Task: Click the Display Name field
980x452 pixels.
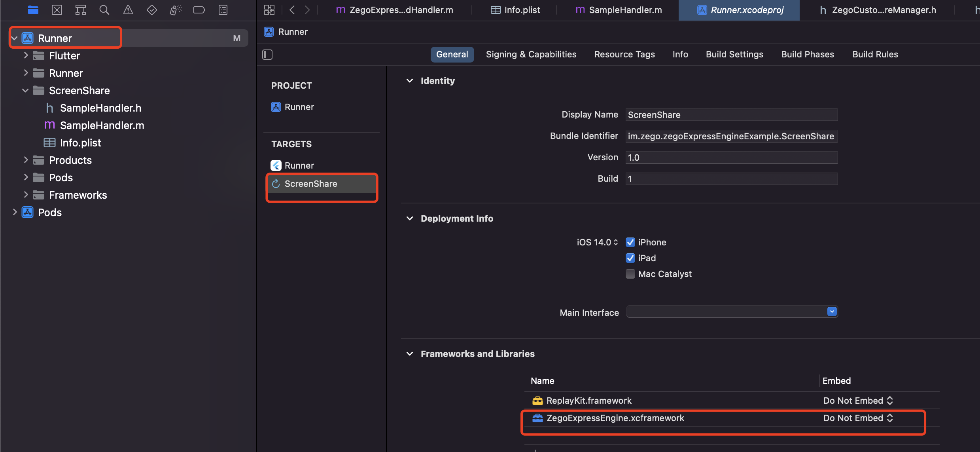Action: pos(732,115)
